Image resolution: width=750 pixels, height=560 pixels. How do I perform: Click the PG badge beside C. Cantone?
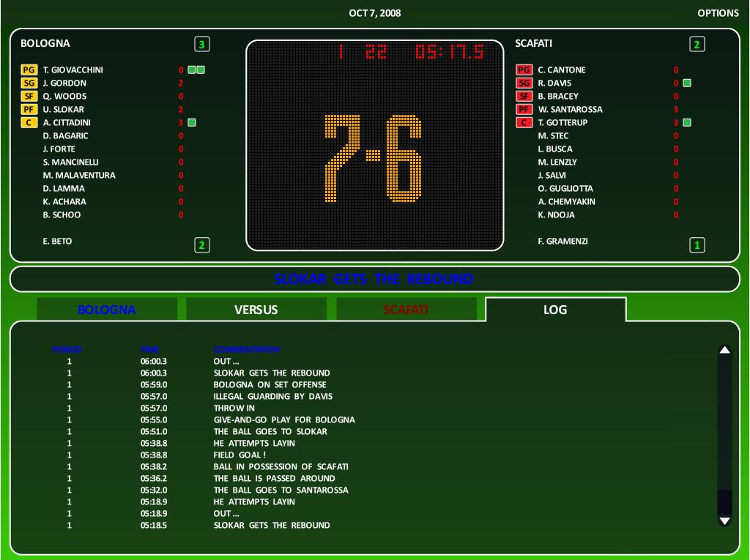click(524, 70)
